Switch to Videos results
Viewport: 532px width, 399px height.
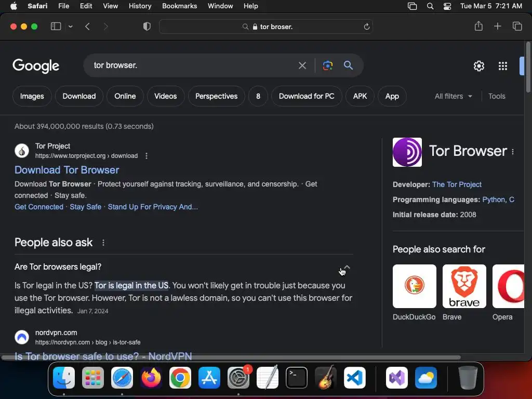(166, 96)
